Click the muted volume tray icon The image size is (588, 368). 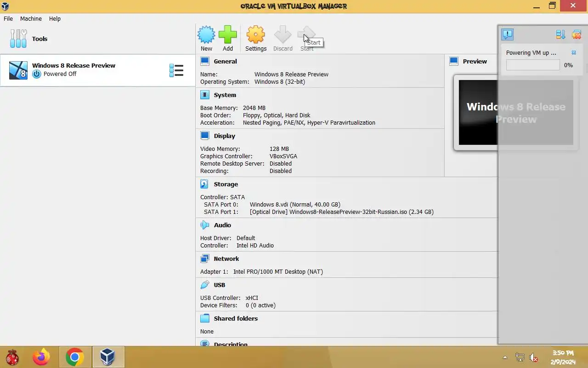533,357
